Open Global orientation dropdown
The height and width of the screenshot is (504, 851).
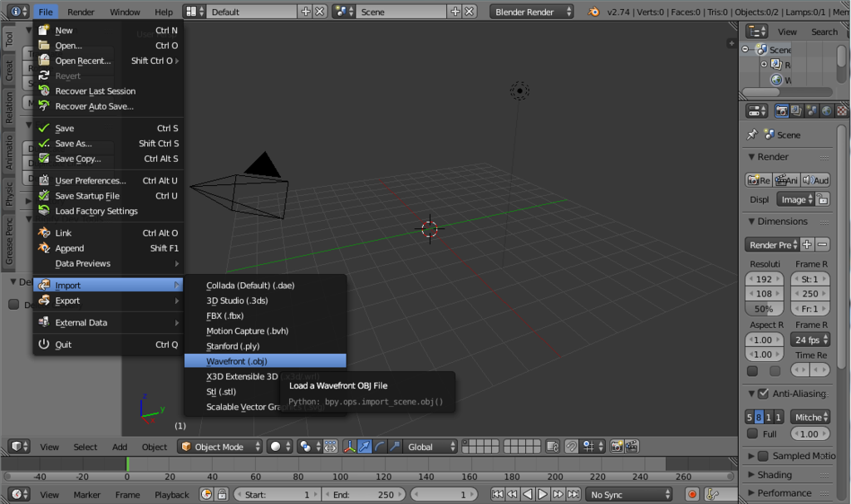click(430, 447)
